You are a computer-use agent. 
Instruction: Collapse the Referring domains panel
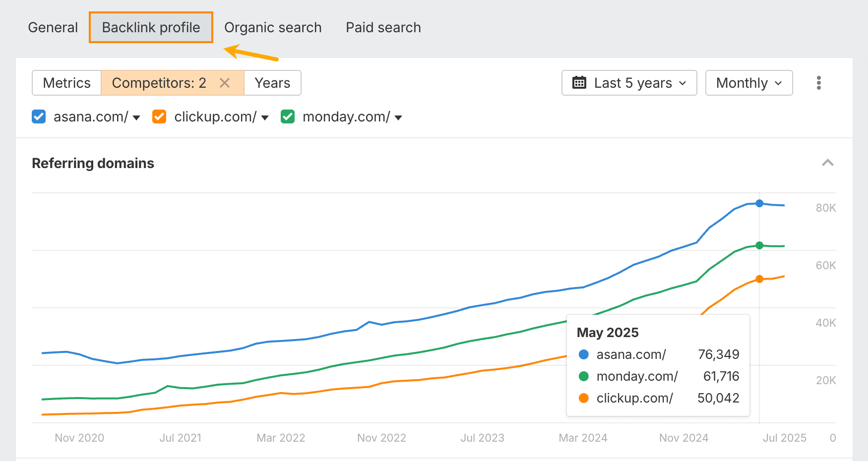(828, 163)
